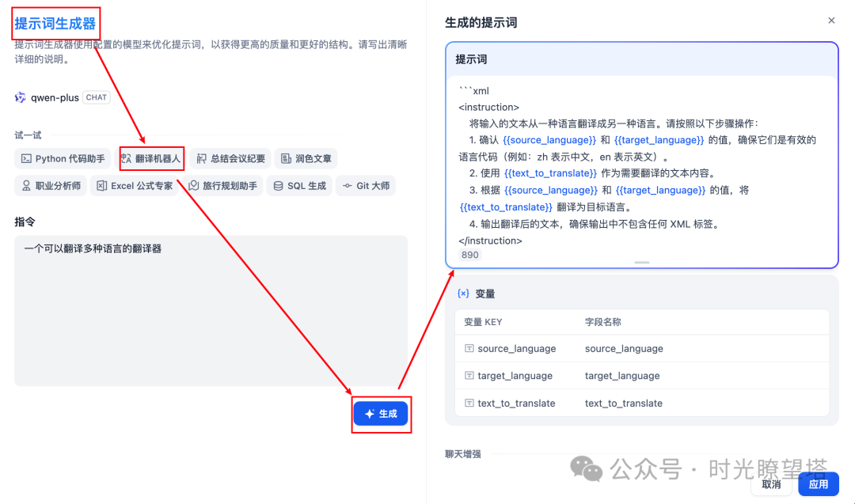The height and width of the screenshot is (504, 855).
Task: Click the text_to_translate variable key
Action: 516,404
